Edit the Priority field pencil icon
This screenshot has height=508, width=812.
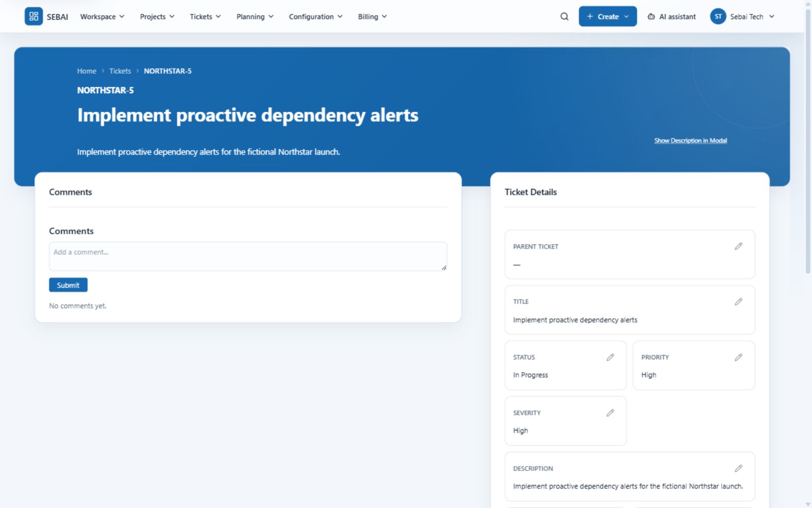click(x=738, y=357)
